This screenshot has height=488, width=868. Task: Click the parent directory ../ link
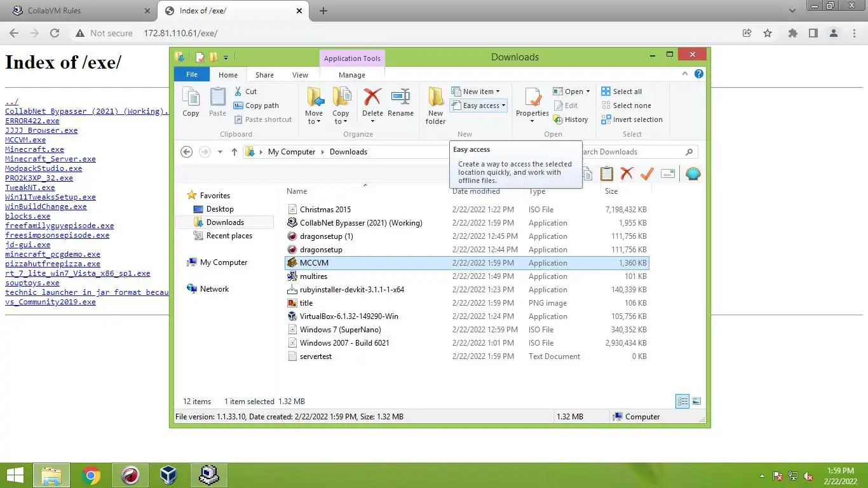click(x=11, y=102)
